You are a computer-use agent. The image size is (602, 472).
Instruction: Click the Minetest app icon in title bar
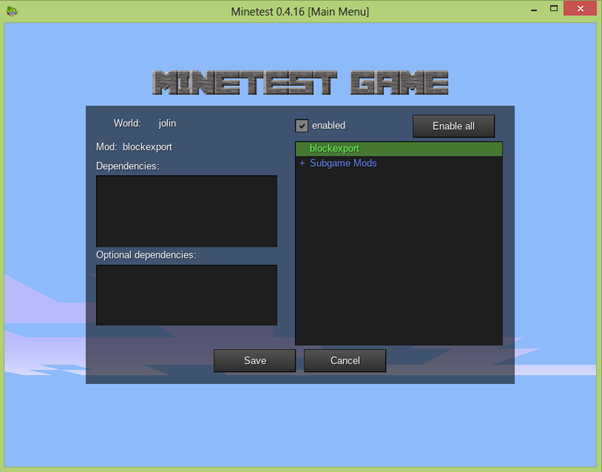click(x=12, y=11)
